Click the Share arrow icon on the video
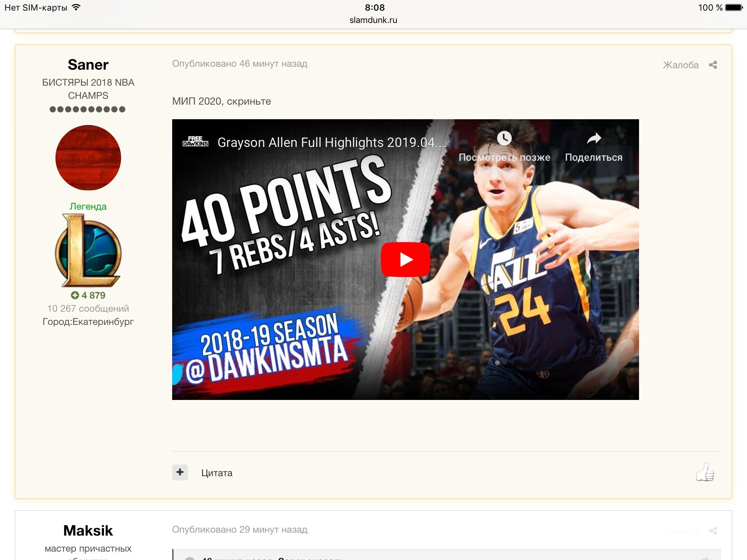747x560 pixels. coord(594,138)
